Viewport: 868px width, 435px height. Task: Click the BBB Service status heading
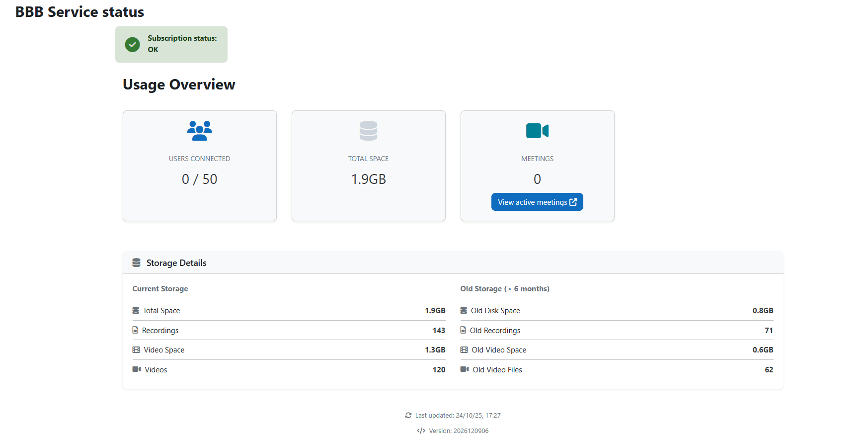coord(79,12)
